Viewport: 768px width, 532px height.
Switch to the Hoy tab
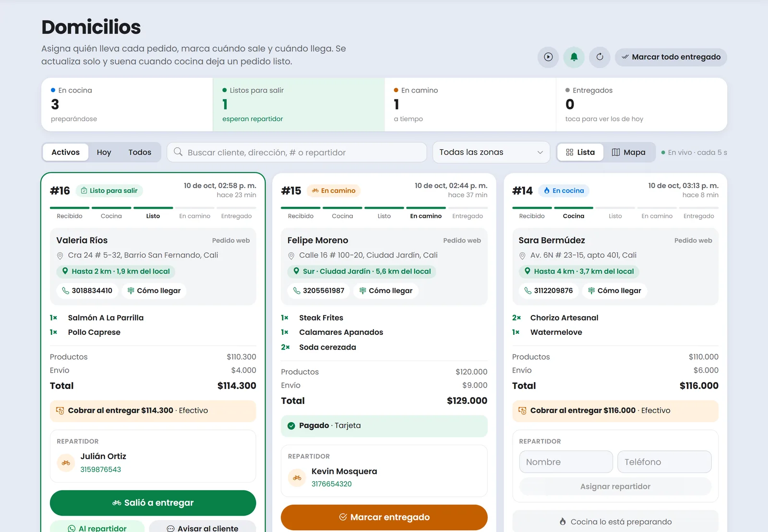(104, 153)
